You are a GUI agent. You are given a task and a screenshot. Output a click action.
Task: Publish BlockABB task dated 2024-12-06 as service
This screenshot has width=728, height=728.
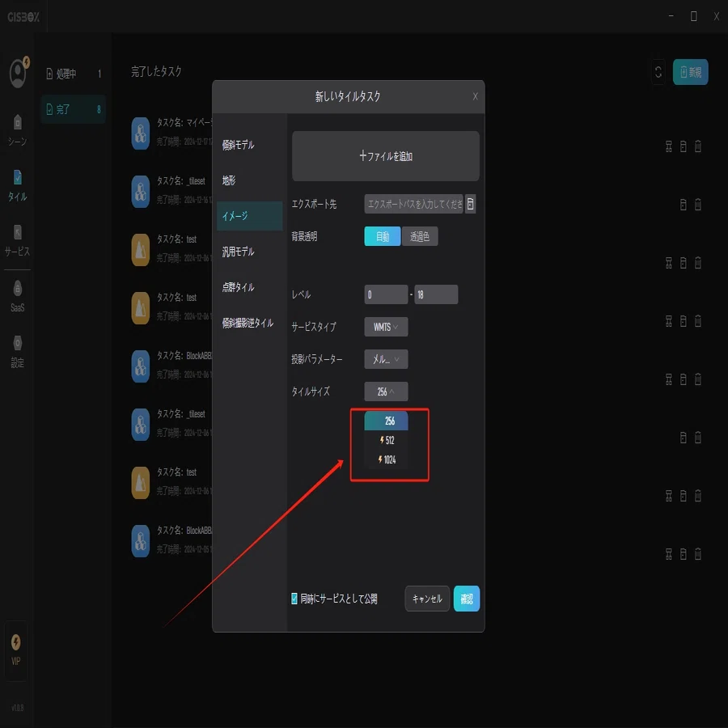669,380
